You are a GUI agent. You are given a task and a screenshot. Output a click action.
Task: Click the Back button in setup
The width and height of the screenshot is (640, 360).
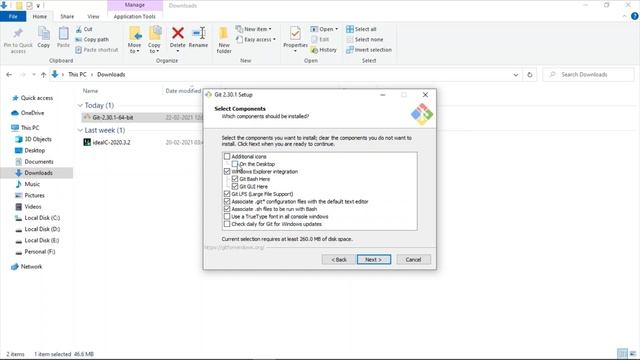[x=338, y=260]
